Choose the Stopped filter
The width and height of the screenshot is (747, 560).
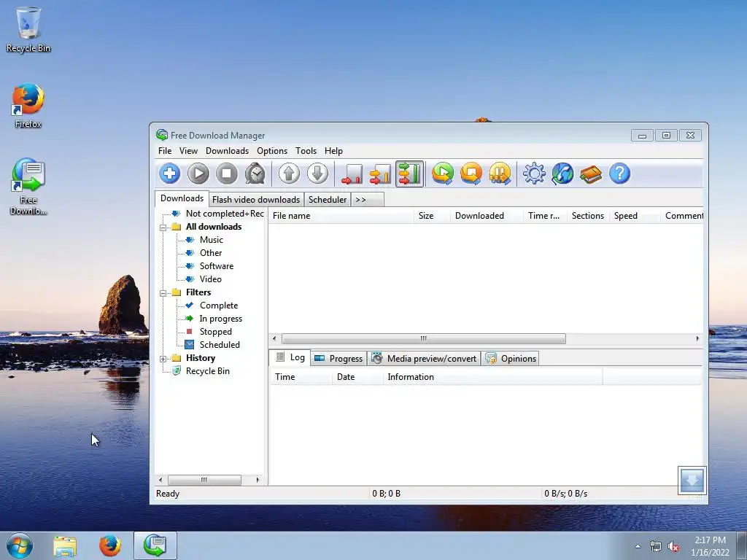tap(215, 332)
